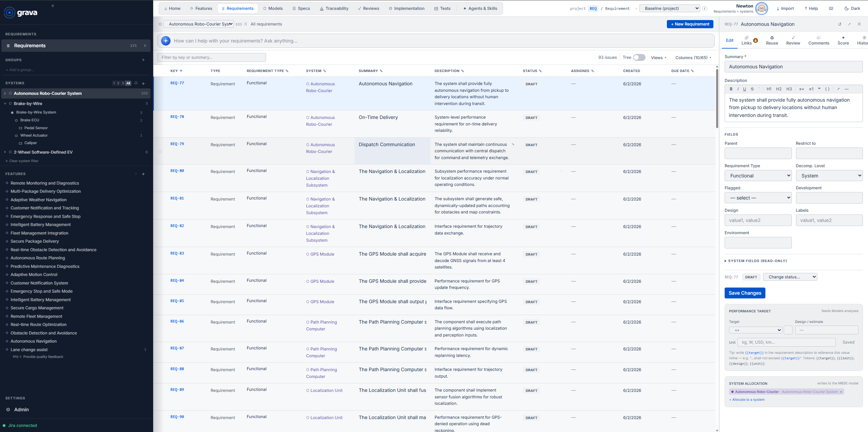The width and height of the screenshot is (868, 432).
Task: Insert code block braces in description
Action: coord(827,89)
